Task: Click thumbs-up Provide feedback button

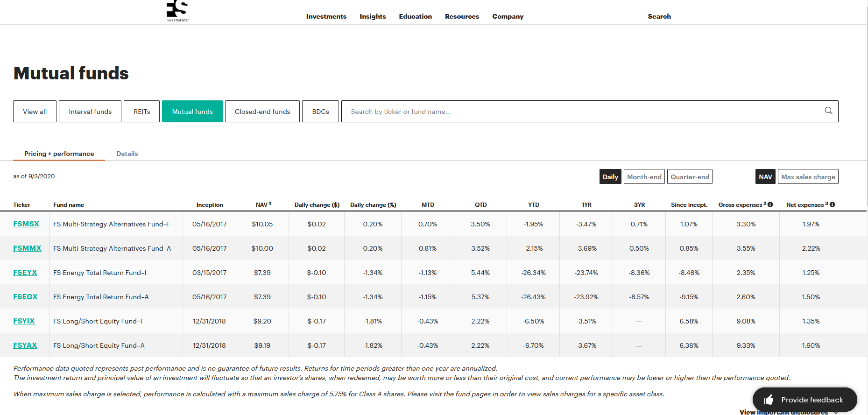Action: pyautogui.click(x=804, y=400)
